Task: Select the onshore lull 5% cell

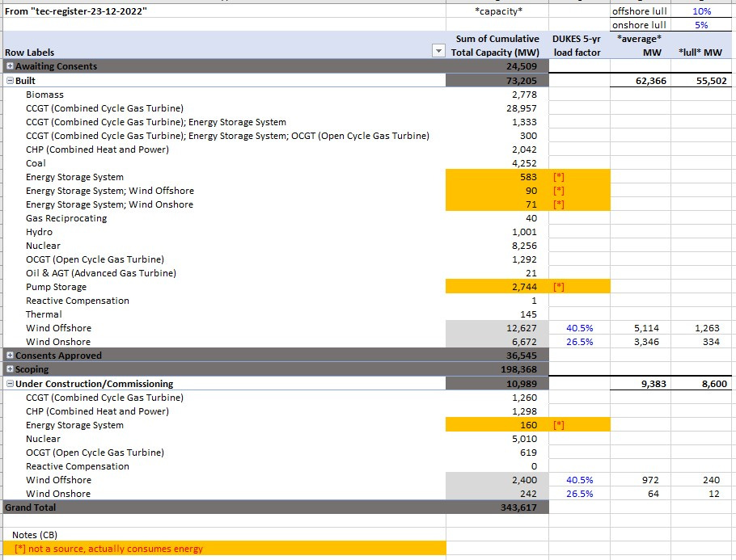Action: click(701, 25)
